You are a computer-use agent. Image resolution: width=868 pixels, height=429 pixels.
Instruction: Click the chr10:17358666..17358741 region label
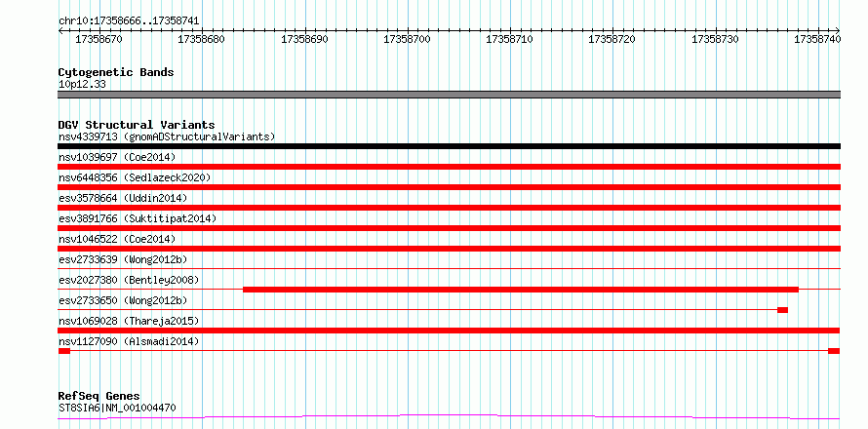(x=129, y=21)
